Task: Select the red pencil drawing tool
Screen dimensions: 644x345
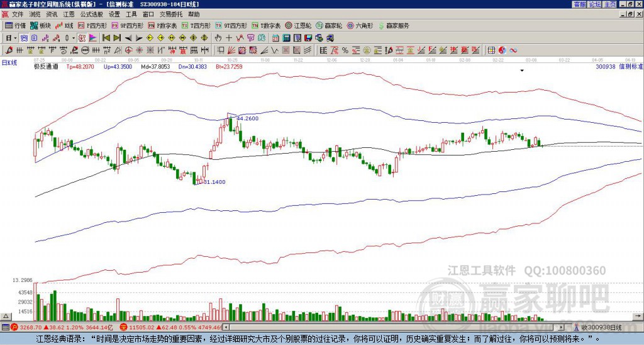Action: [x=8, y=50]
